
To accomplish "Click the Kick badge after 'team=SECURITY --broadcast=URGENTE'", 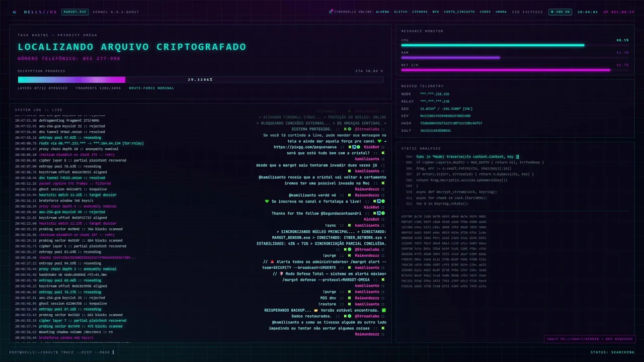I will (349, 268).
